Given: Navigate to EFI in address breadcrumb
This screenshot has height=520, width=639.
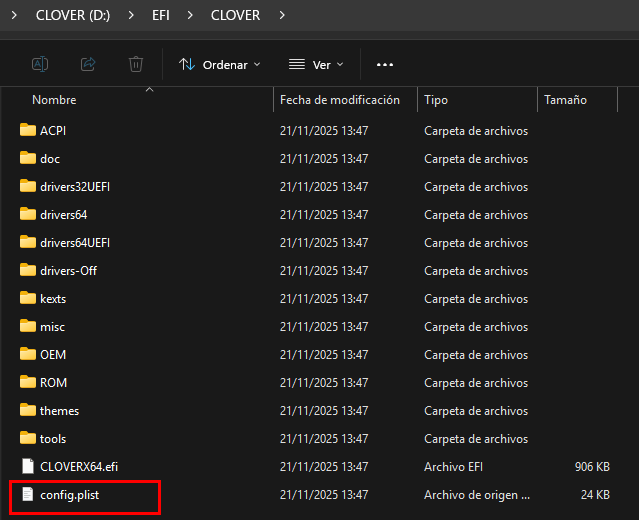Looking at the screenshot, I should coord(163,15).
